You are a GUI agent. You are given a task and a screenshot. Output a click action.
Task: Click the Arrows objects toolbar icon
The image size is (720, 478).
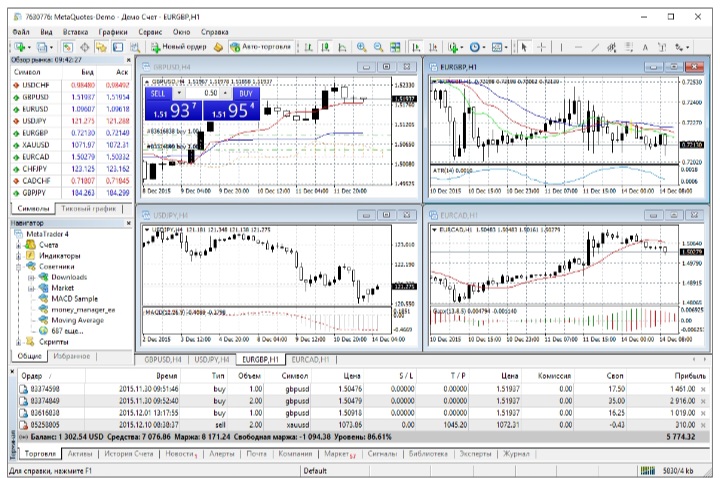681,47
